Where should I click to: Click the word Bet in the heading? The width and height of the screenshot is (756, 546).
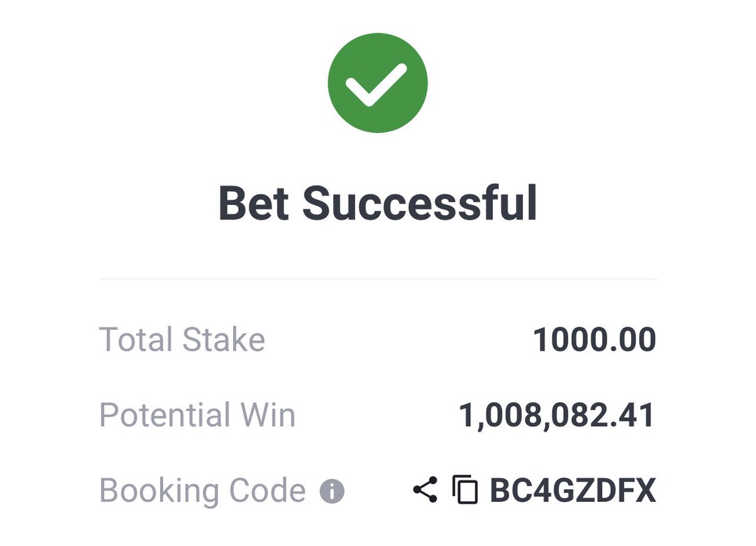254,203
